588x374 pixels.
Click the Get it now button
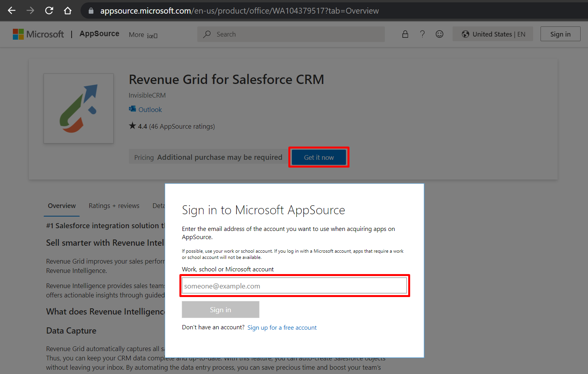pyautogui.click(x=319, y=157)
